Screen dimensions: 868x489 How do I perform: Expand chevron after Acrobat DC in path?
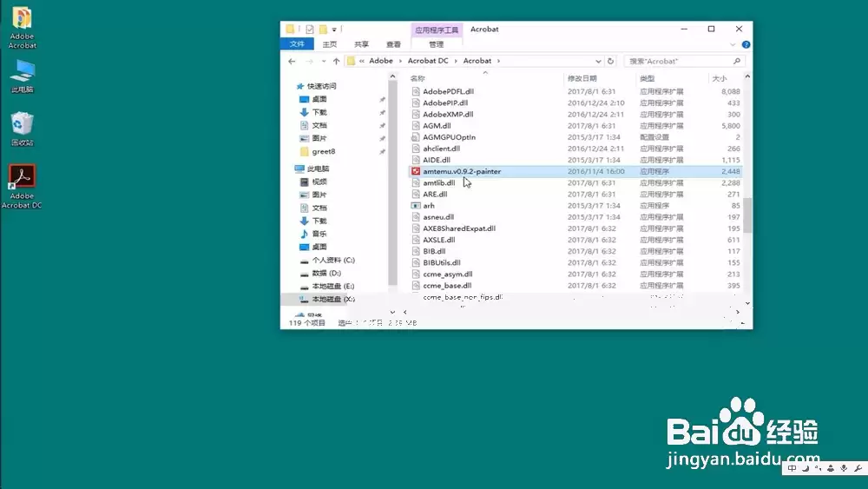(457, 61)
